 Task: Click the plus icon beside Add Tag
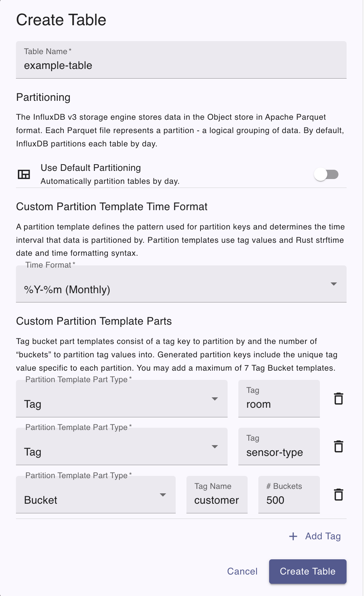coord(293,536)
